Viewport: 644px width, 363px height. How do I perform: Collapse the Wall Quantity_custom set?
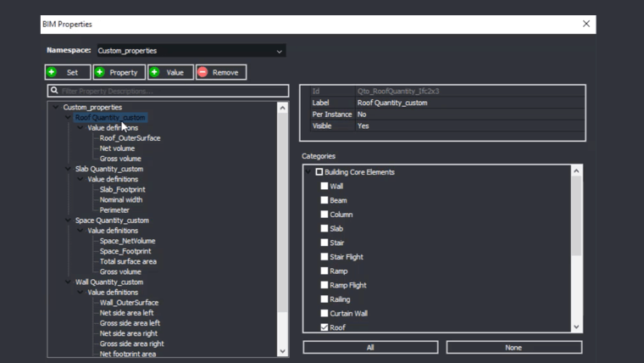[x=68, y=282]
